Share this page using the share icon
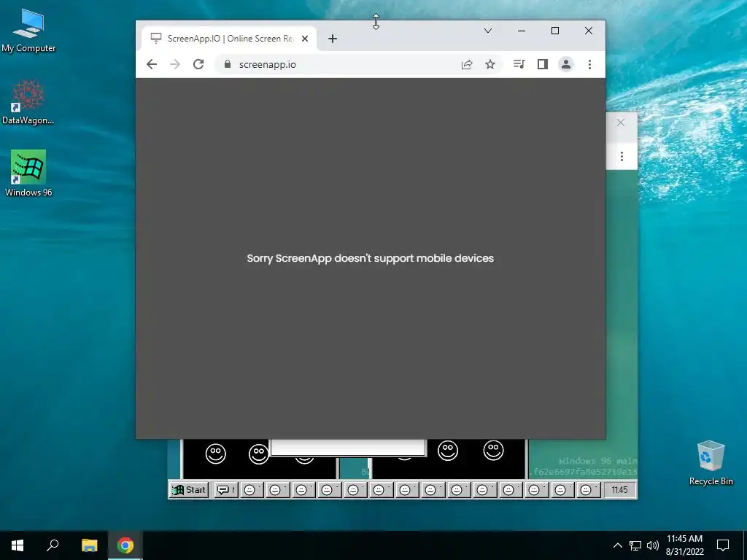 (x=467, y=64)
